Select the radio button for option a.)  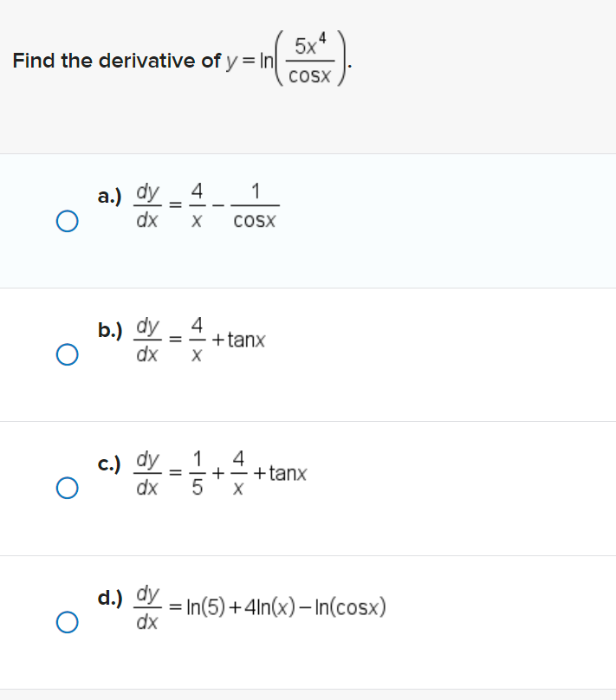pyautogui.click(x=67, y=222)
